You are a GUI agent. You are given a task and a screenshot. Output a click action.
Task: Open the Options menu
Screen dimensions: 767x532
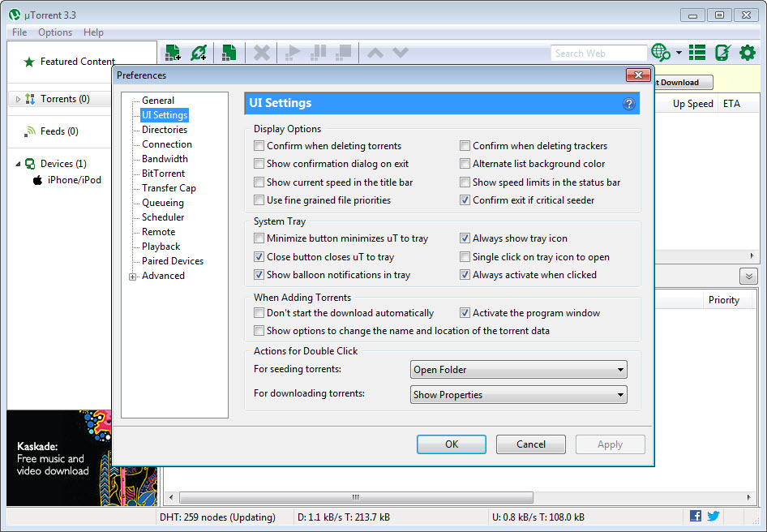(x=55, y=32)
